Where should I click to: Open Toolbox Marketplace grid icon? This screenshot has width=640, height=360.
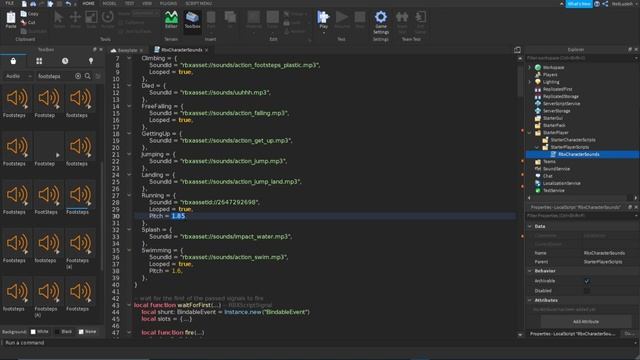(x=39, y=61)
